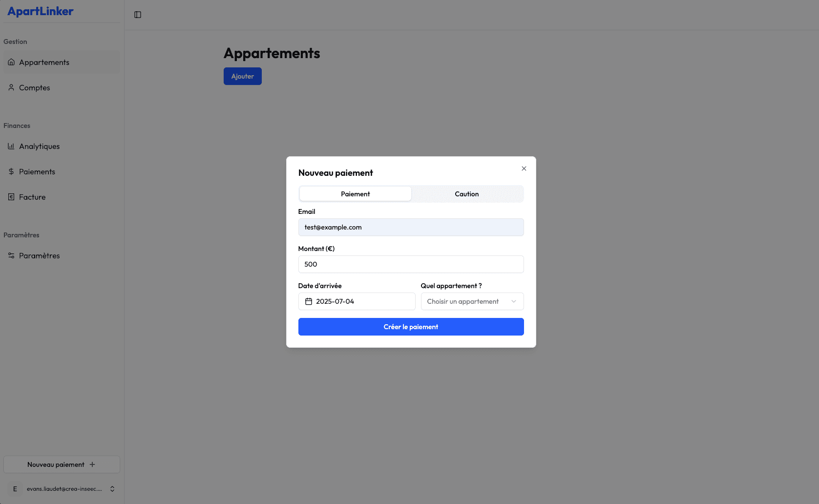Click the plus icon on Nouveau paiement
This screenshot has width=819, height=504.
click(x=92, y=464)
